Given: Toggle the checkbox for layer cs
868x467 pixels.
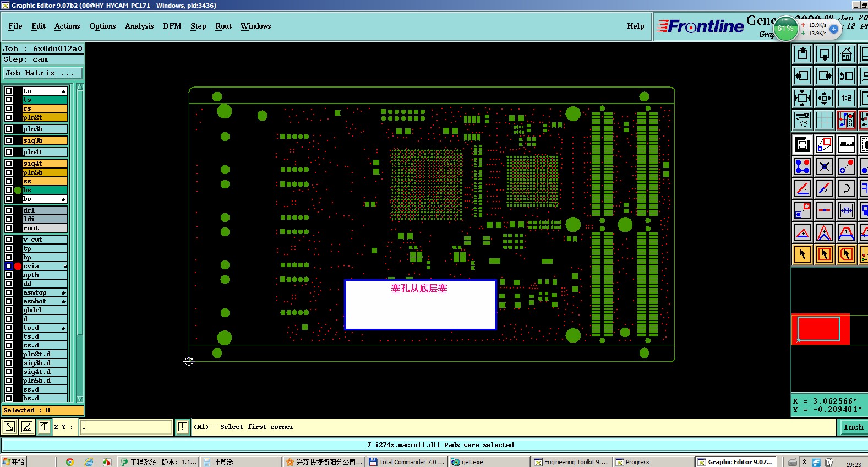Looking at the screenshot, I should (9, 108).
